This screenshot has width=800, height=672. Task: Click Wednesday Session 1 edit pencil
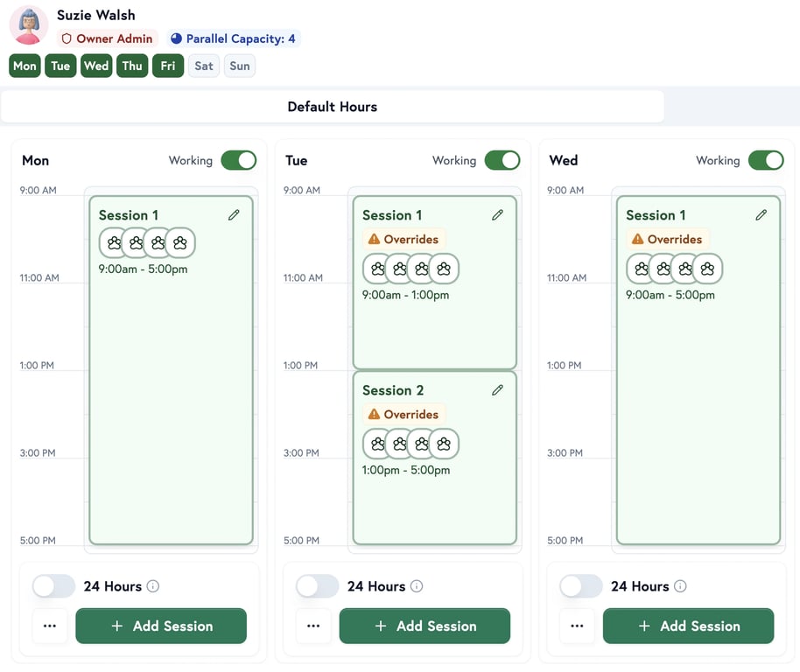click(761, 215)
